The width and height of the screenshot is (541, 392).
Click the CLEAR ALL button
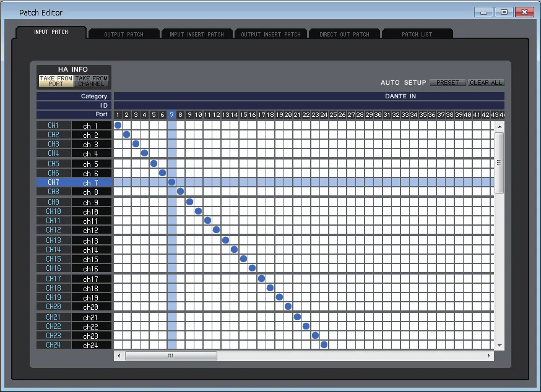(486, 83)
